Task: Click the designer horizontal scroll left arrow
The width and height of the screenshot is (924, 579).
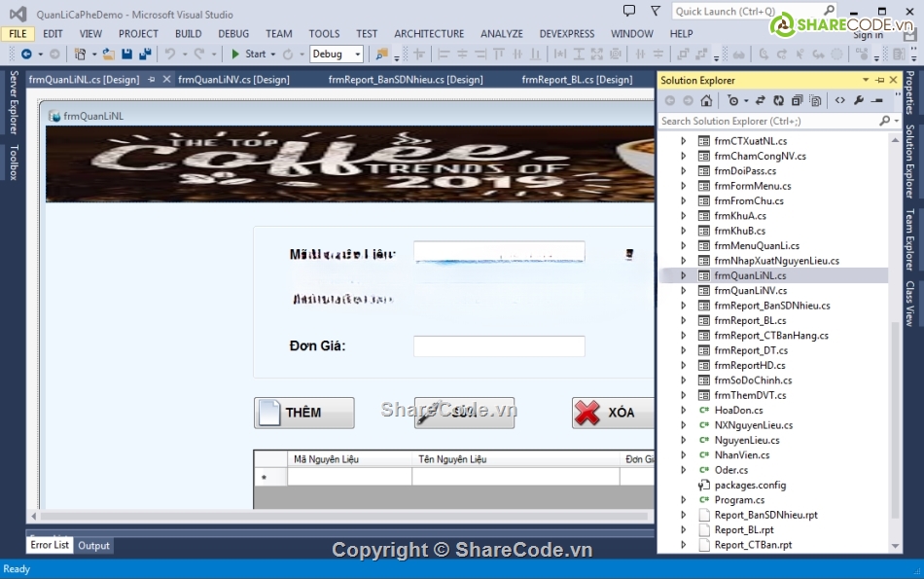Action: point(34,517)
